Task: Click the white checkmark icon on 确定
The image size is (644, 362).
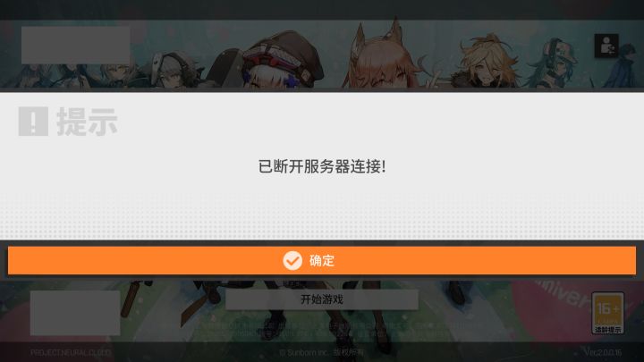Action: coord(292,261)
